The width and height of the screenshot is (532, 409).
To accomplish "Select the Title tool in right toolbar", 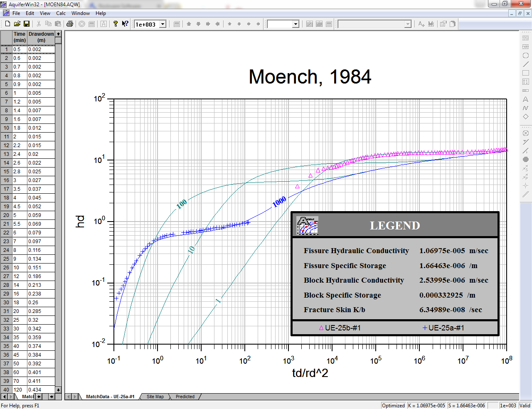I will pyautogui.click(x=525, y=38).
